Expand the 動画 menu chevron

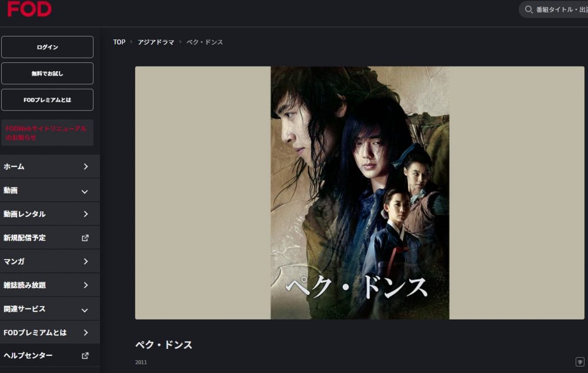click(85, 191)
